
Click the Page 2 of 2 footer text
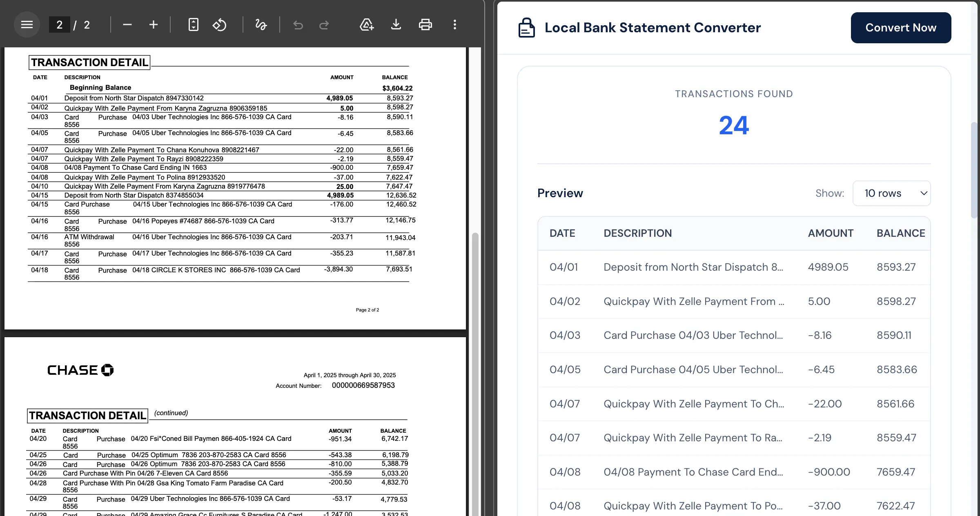(367, 310)
